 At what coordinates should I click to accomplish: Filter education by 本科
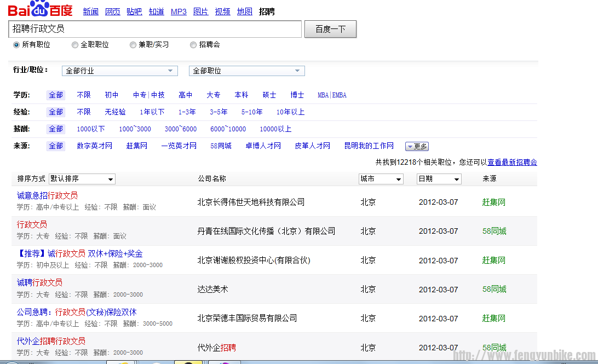coord(242,95)
